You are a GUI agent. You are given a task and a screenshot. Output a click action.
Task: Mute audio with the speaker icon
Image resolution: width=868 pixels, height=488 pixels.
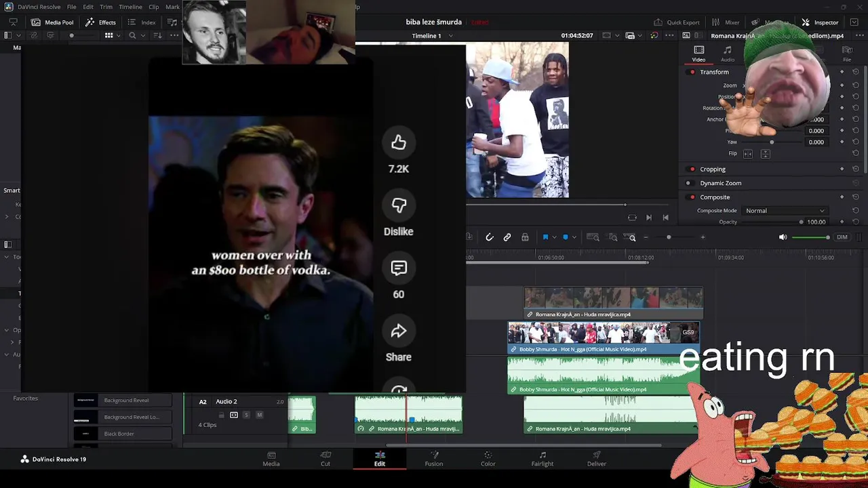(x=783, y=237)
